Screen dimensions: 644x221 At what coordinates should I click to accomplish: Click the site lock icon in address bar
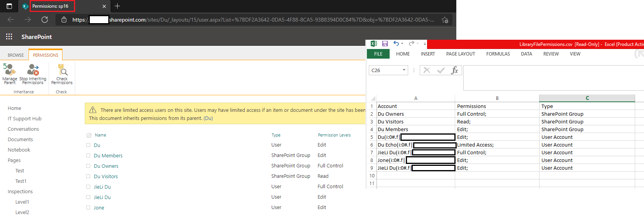(x=64, y=20)
